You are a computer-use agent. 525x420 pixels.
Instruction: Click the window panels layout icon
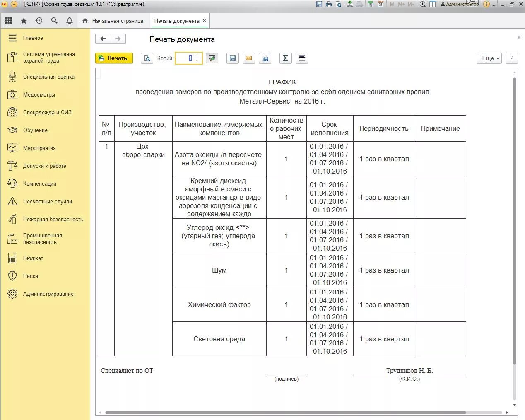point(433,4)
